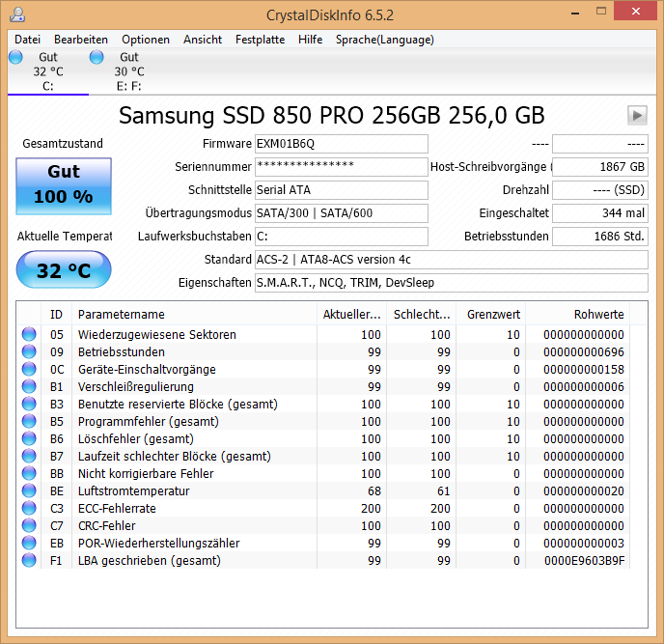Click the Drehzahl value ---- (SSD)
The image size is (664, 644).
(x=600, y=190)
